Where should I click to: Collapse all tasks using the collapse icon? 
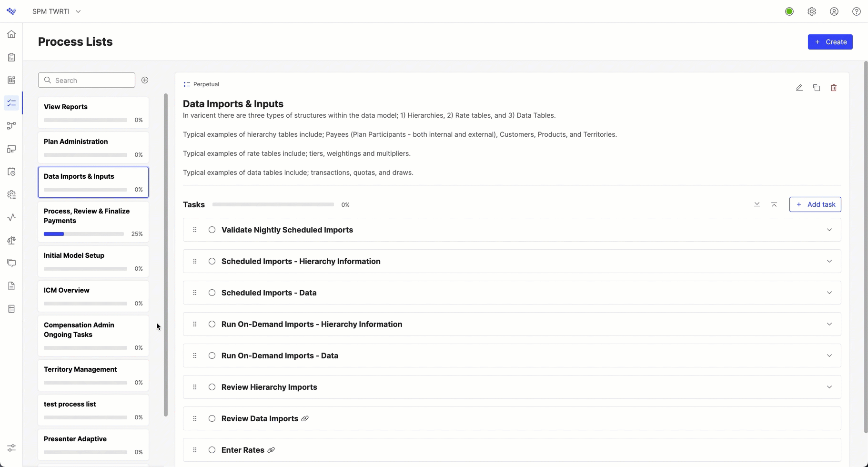[774, 204]
